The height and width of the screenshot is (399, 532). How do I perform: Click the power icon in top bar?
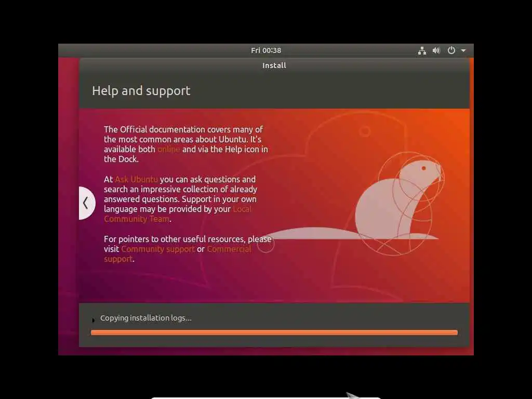click(451, 50)
